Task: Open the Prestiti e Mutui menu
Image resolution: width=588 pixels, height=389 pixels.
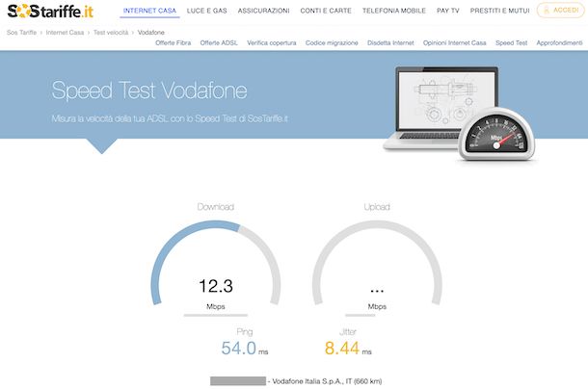Action: pos(500,11)
